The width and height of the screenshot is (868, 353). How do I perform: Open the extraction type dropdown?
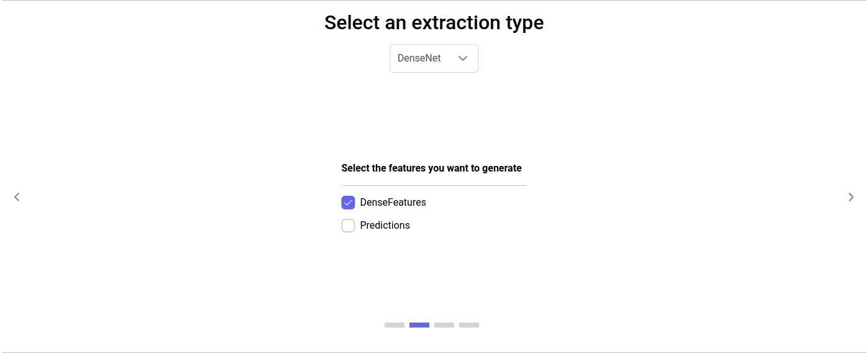click(434, 58)
